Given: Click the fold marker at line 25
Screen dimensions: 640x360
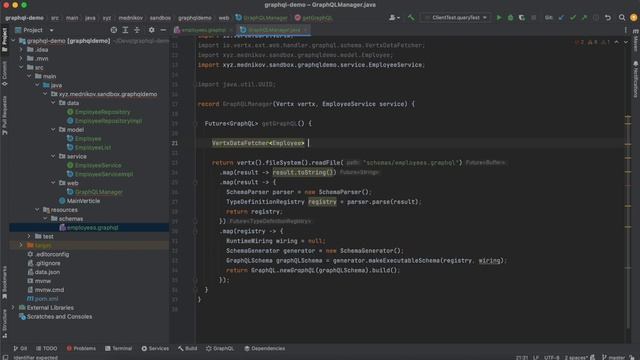Looking at the screenshot, I should coord(195,182).
